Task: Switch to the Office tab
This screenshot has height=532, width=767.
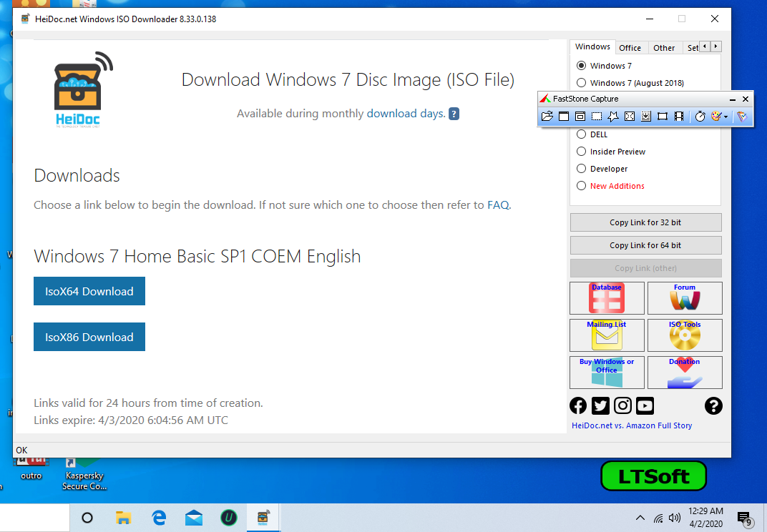Action: click(x=630, y=48)
